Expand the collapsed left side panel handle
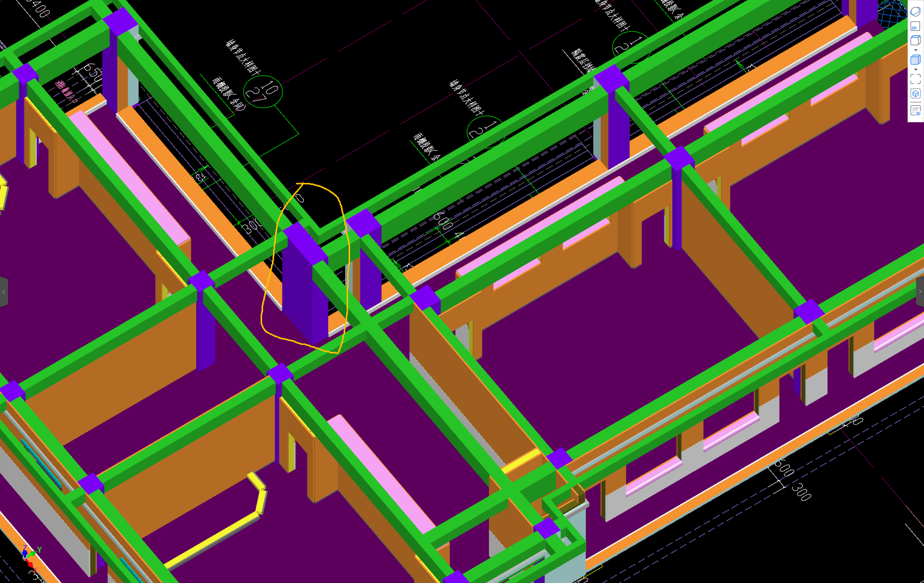 (x=3, y=292)
